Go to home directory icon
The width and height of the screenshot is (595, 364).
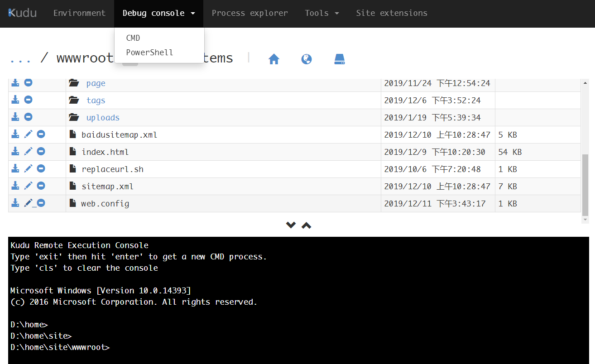tap(274, 59)
